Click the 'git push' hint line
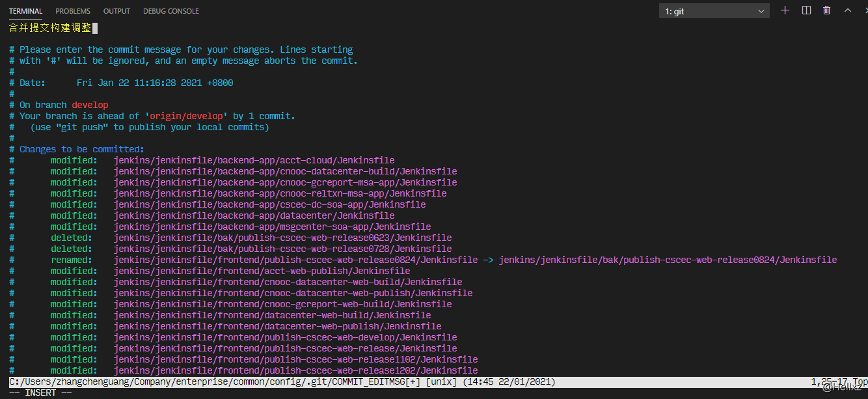Screen dimensions: 868x399 pyautogui.click(x=150, y=127)
